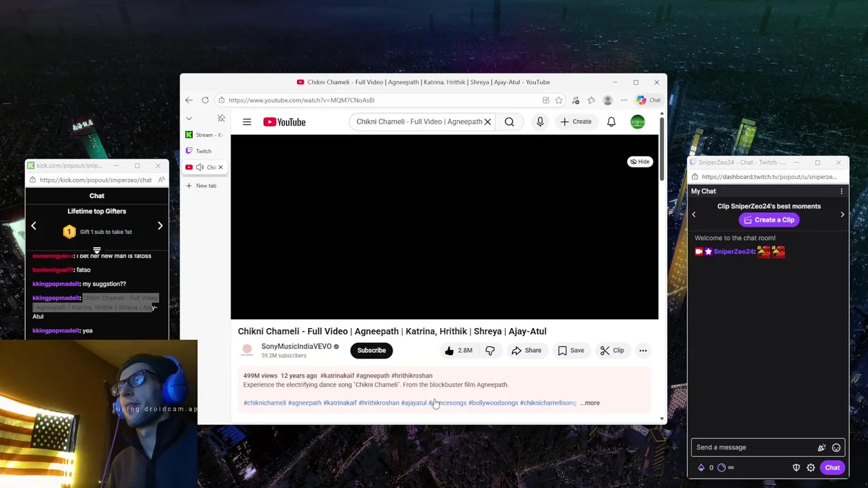The height and width of the screenshot is (488, 868).
Task: Expand the description with ...more
Action: tap(590, 403)
